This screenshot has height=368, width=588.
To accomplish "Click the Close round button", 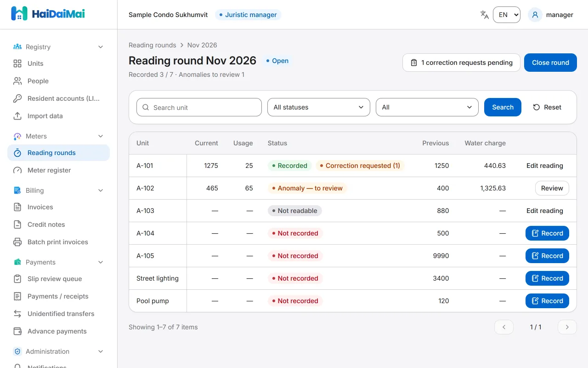I will click(550, 63).
